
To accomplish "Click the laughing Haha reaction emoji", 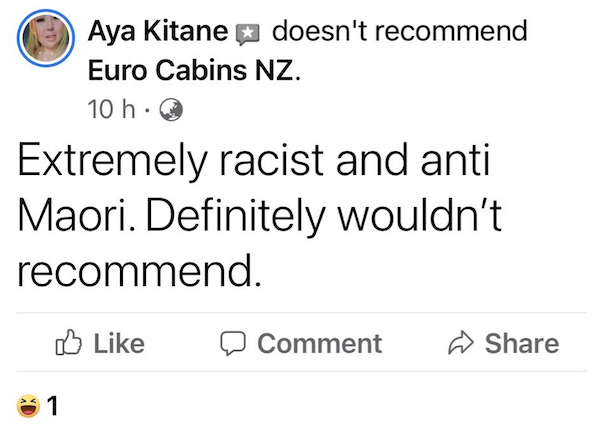I will (x=27, y=406).
